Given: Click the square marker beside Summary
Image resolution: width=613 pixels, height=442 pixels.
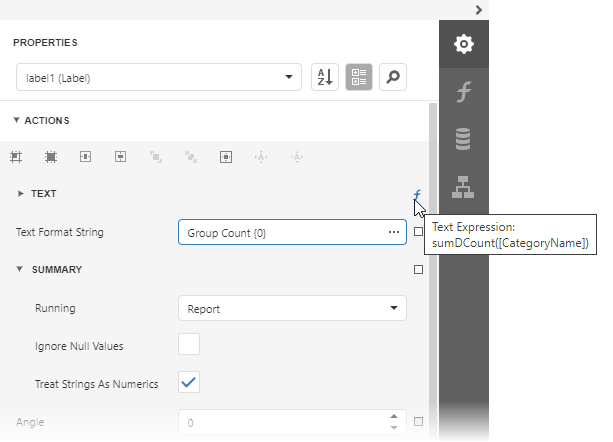Looking at the screenshot, I should pos(418,269).
